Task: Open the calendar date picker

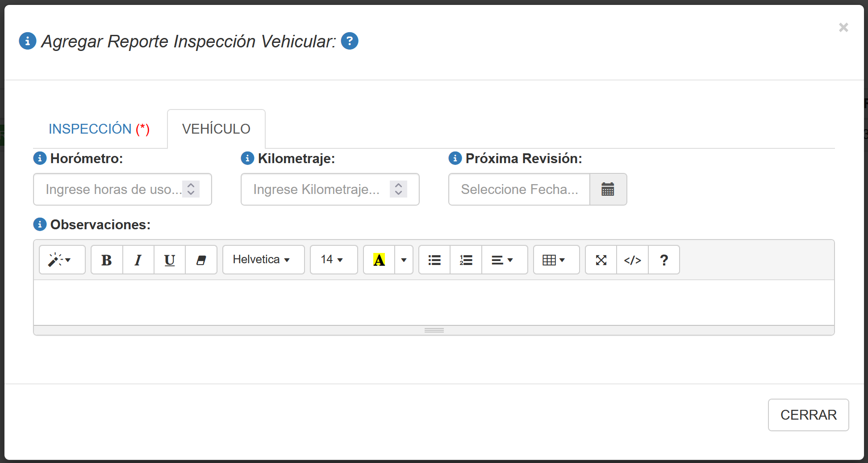Action: (x=608, y=189)
